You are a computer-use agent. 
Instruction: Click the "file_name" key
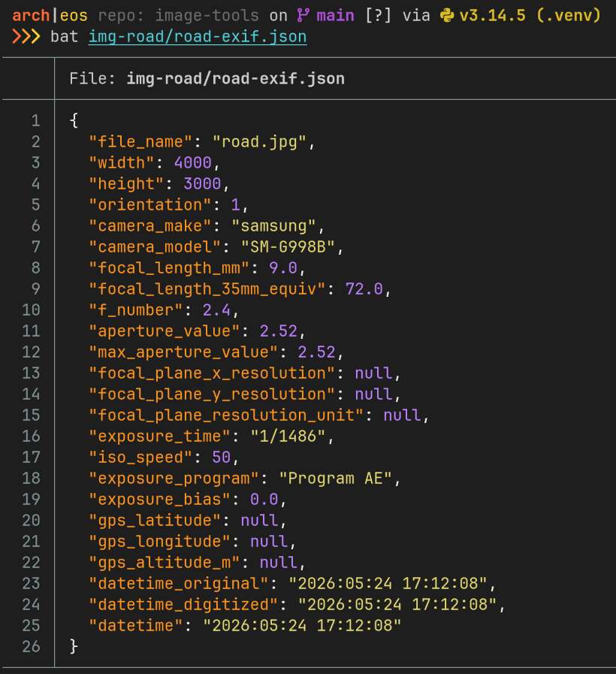[x=140, y=142]
